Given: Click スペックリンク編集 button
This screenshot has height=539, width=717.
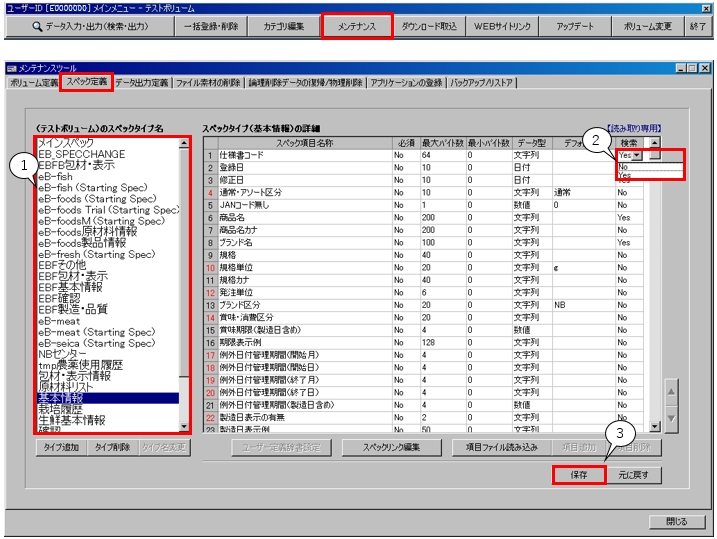Looking at the screenshot, I should tap(391, 447).
